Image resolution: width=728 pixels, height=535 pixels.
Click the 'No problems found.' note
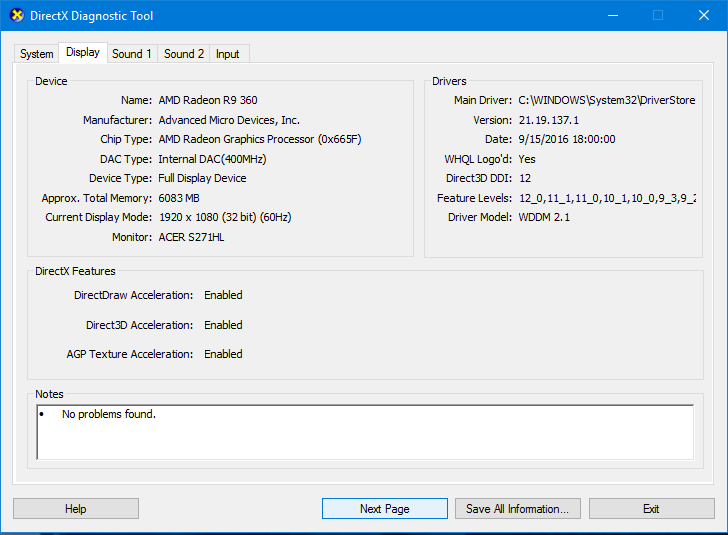[109, 414]
